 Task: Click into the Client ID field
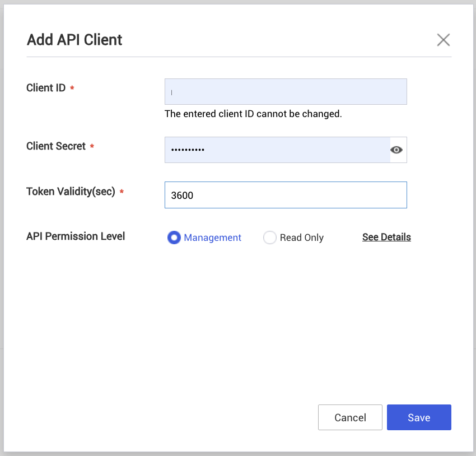(x=286, y=92)
